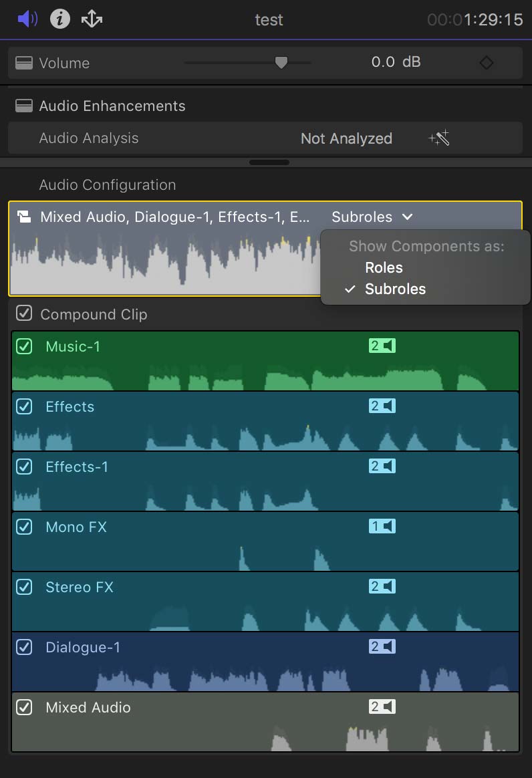The width and height of the screenshot is (532, 778).
Task: Click the inspector pane divider handle
Action: (x=269, y=162)
